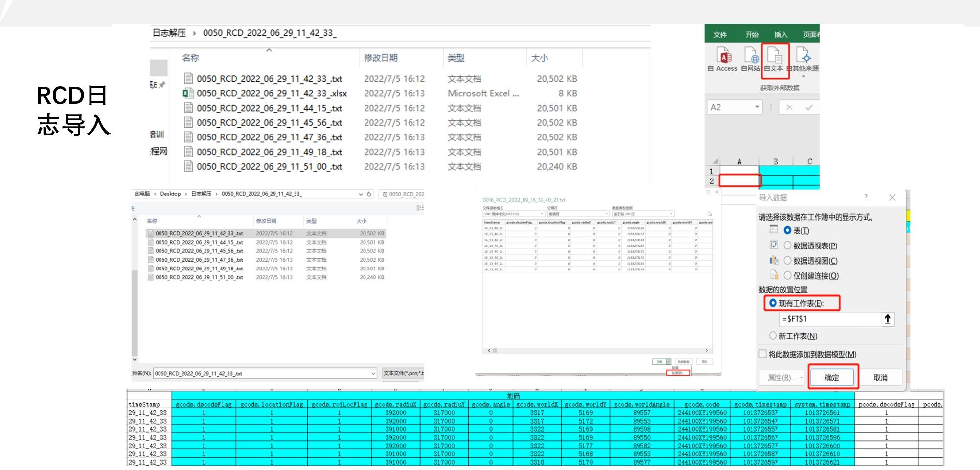Click the range collapse arrow beside =$FT$1

click(x=887, y=319)
